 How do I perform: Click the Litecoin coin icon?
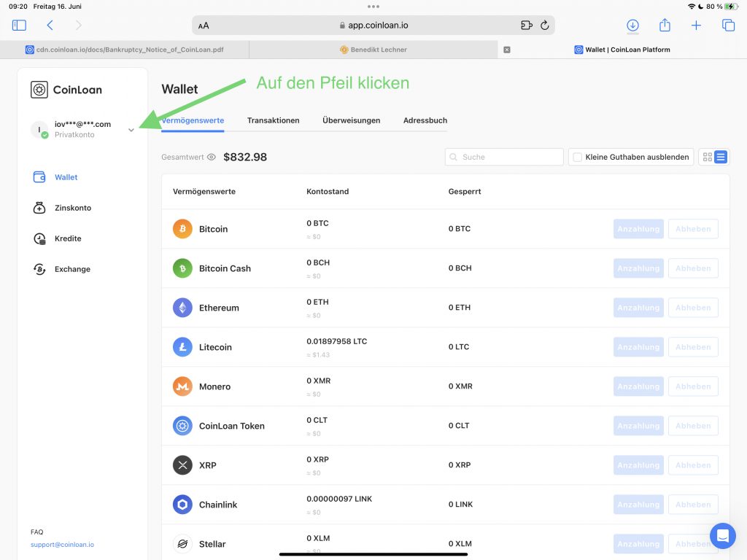tap(182, 347)
